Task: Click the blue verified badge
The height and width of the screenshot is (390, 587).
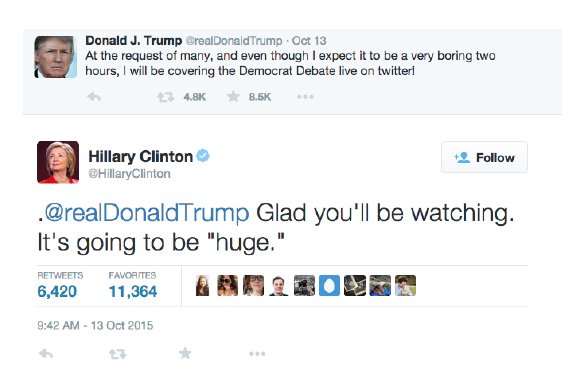Action: tap(203, 156)
